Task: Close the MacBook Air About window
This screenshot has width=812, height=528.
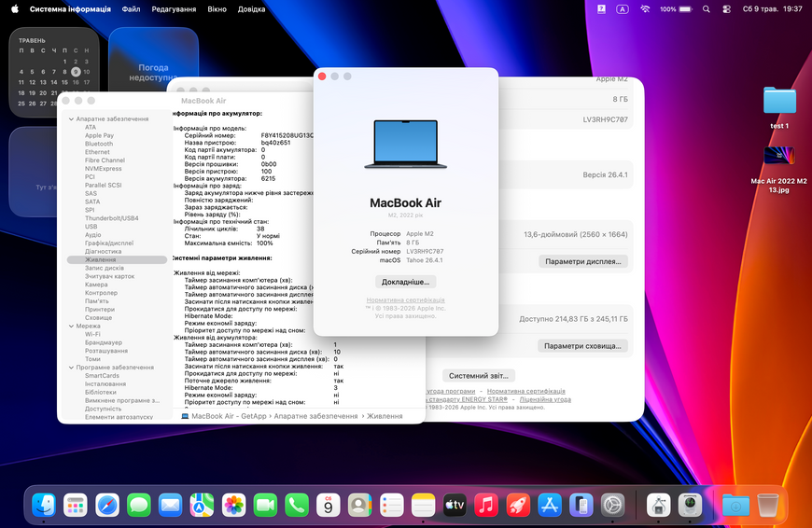Action: [322, 76]
